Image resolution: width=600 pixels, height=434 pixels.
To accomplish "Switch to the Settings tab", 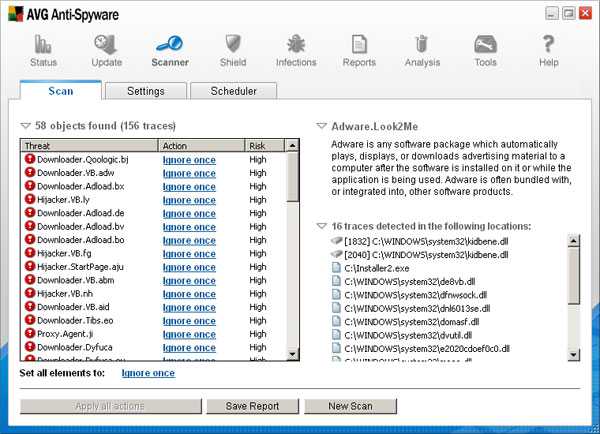I will [x=146, y=91].
